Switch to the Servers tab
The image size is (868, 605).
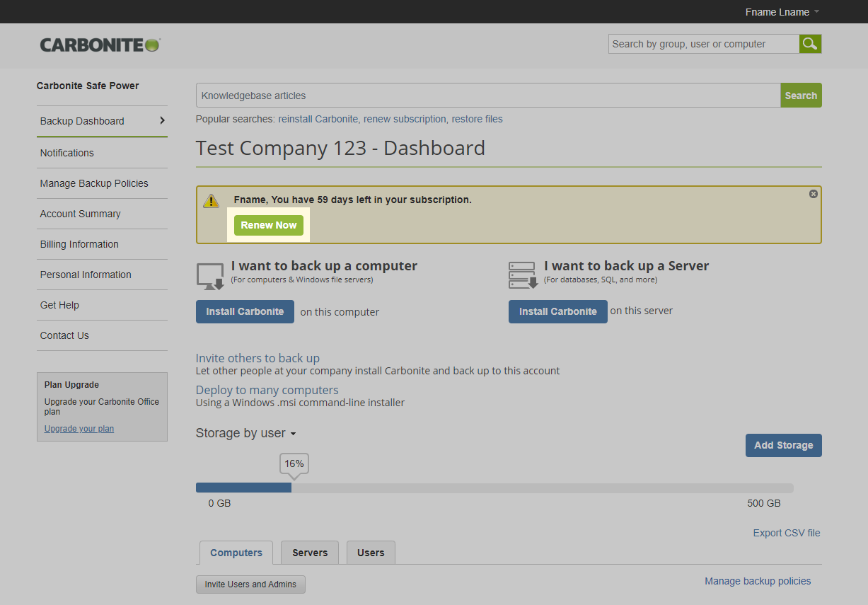pos(310,553)
